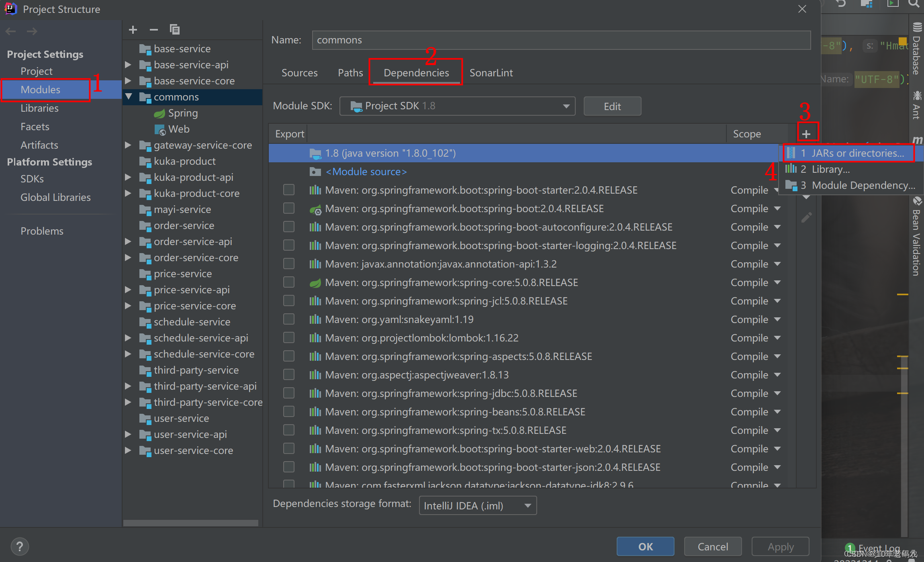Click the help question mark icon
This screenshot has height=562, width=924.
(20, 546)
